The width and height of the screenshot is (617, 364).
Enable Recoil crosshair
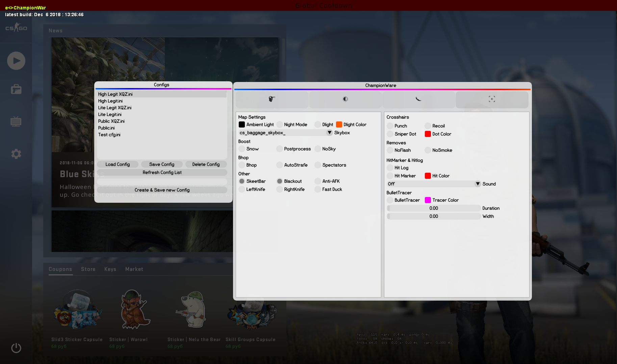click(428, 126)
